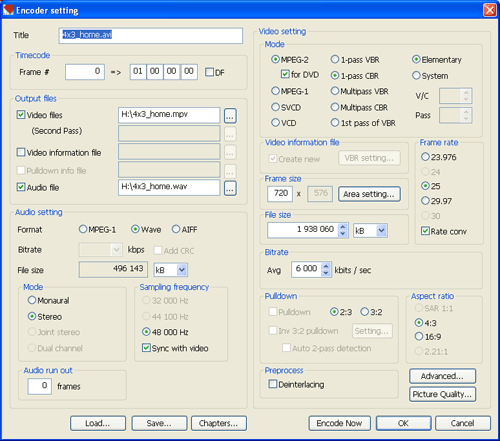Increase the average bitrate value
Screen dimensions: 500x441
(x=326, y=266)
